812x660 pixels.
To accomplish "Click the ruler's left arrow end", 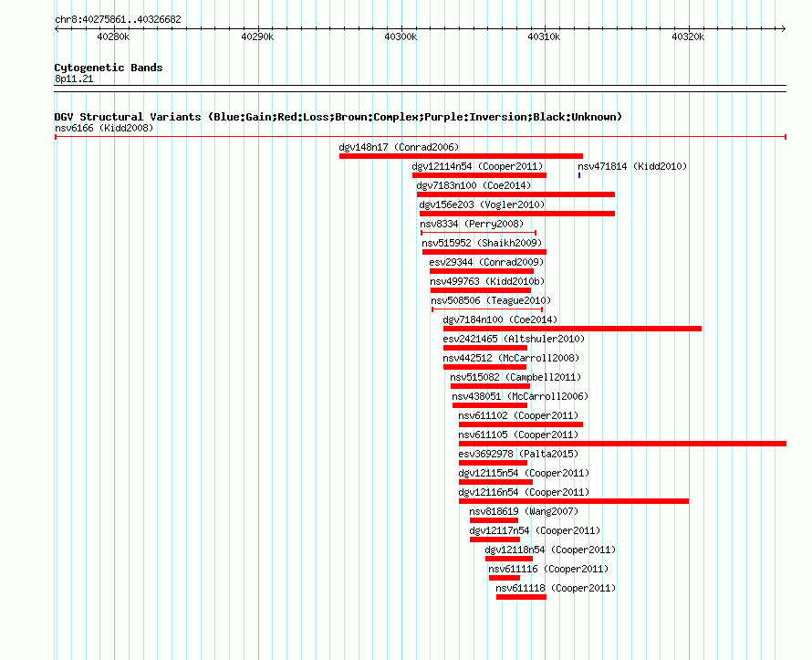I will point(57,29).
